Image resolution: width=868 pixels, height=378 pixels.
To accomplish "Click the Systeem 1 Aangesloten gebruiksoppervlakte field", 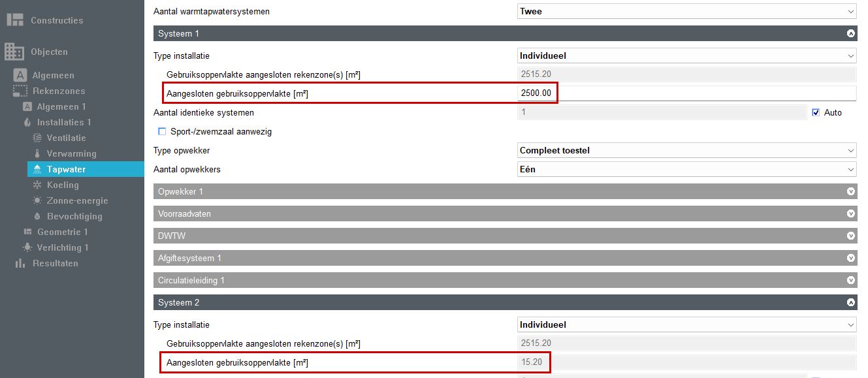I will pyautogui.click(x=686, y=93).
